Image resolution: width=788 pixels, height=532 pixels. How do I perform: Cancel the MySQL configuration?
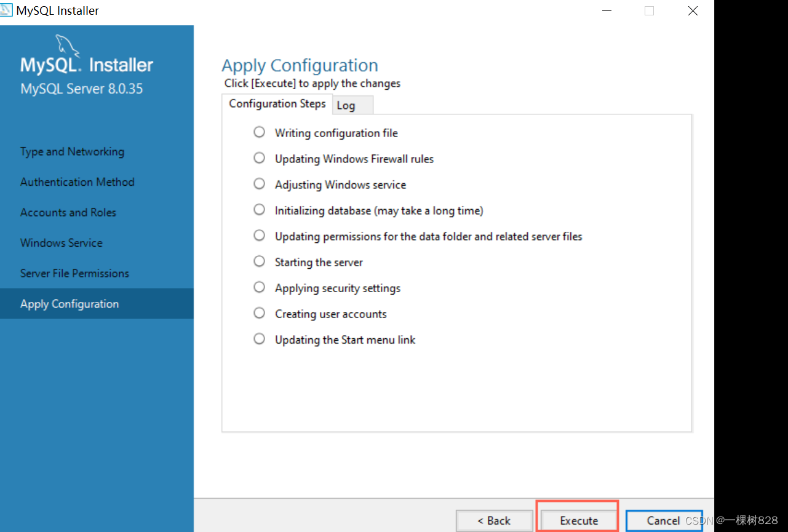(x=664, y=520)
